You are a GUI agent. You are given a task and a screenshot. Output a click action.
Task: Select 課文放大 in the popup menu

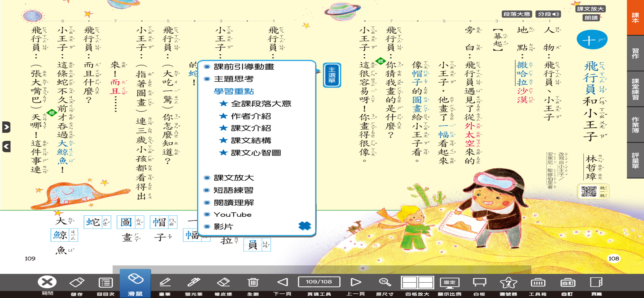[234, 178]
